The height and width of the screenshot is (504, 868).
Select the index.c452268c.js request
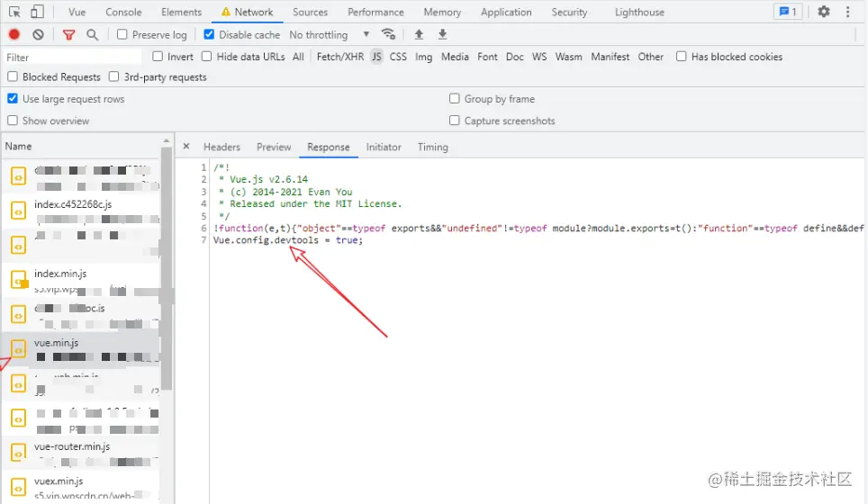pyautogui.click(x=81, y=211)
